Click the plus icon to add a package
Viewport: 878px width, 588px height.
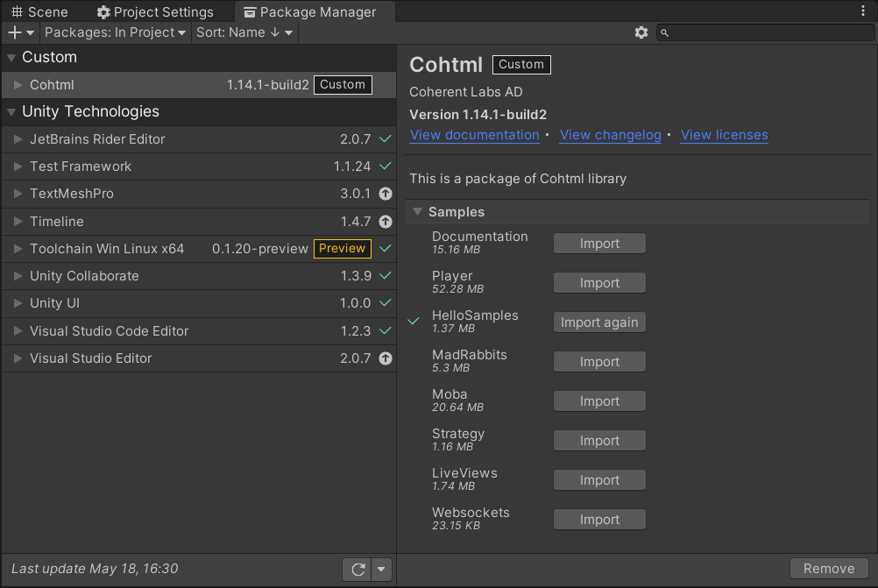pos(15,32)
